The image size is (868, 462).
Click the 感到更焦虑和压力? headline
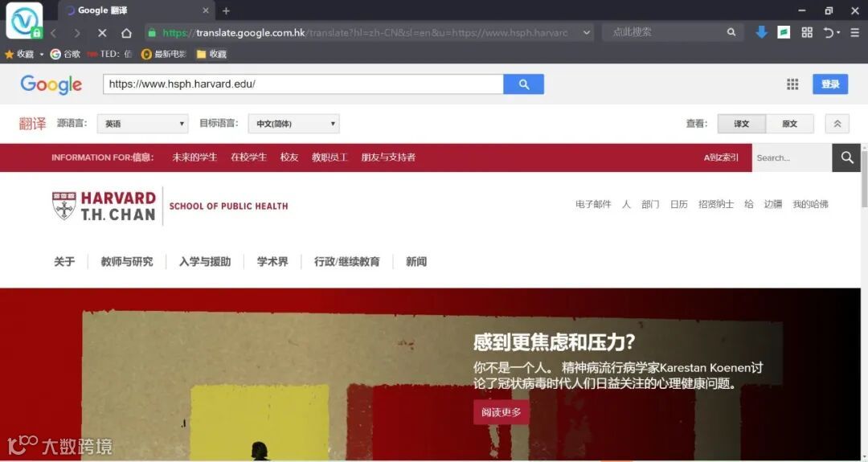point(554,342)
